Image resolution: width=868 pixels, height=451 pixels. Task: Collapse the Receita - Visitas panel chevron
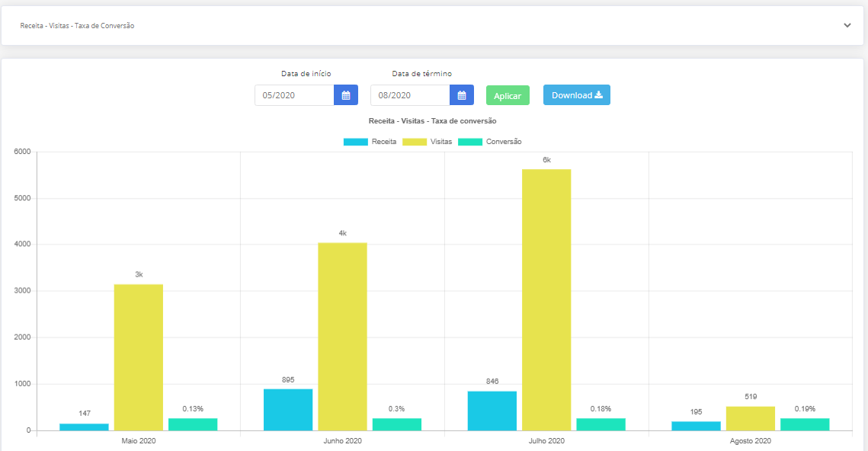tap(847, 25)
